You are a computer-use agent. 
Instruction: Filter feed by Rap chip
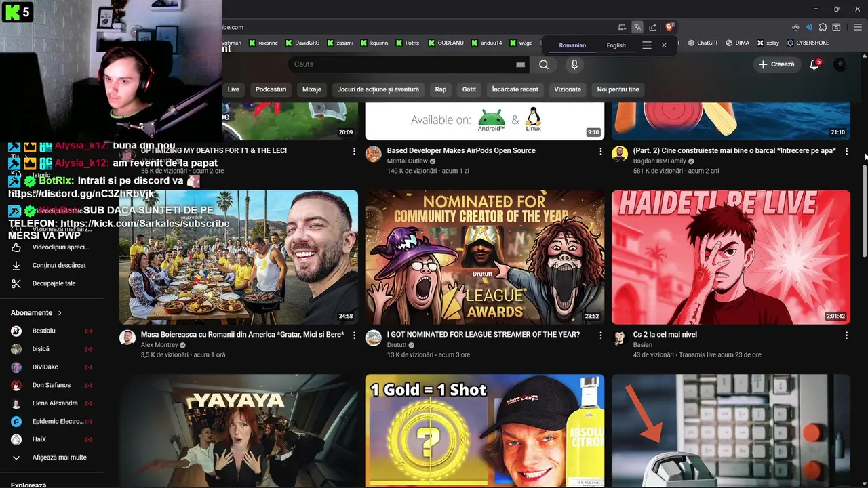[441, 89]
